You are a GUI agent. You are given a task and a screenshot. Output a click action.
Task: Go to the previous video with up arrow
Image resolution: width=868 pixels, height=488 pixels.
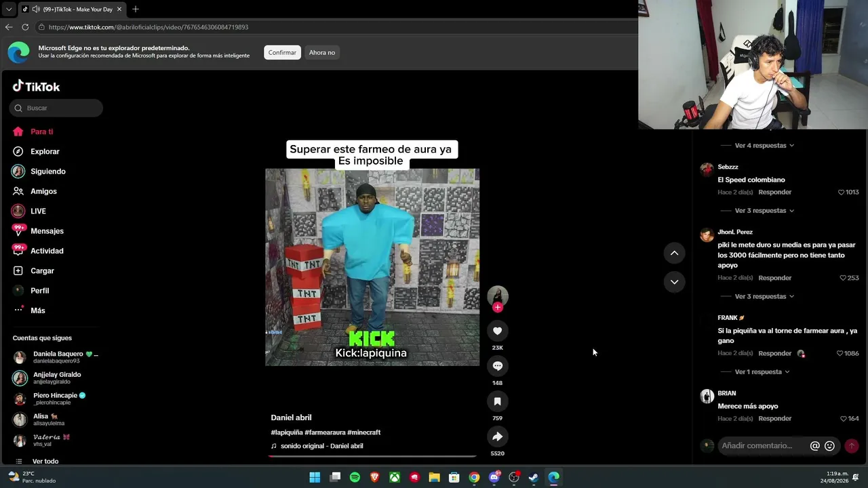point(674,253)
